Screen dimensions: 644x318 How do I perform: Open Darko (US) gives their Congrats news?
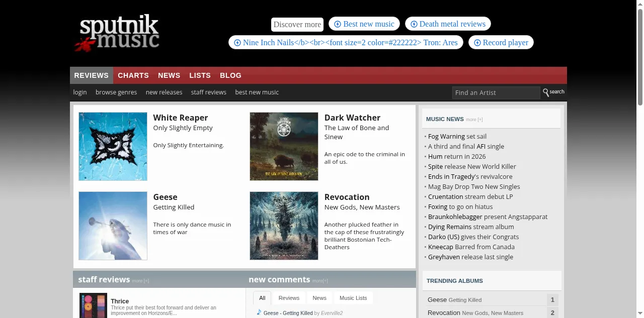pos(473,237)
